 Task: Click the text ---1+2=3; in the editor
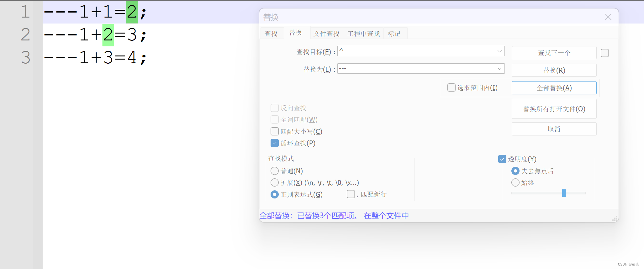(x=95, y=34)
